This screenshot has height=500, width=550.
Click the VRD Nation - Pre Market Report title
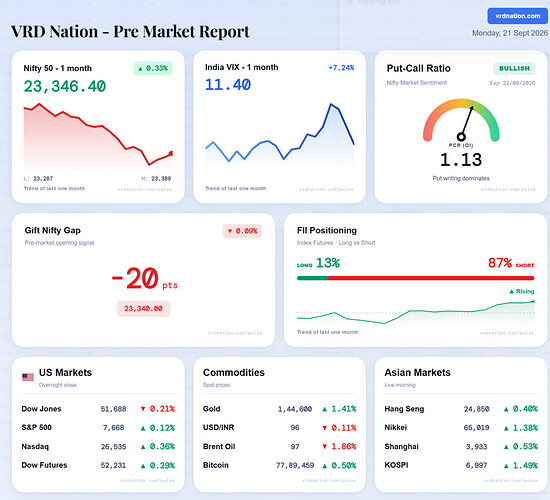click(x=130, y=32)
